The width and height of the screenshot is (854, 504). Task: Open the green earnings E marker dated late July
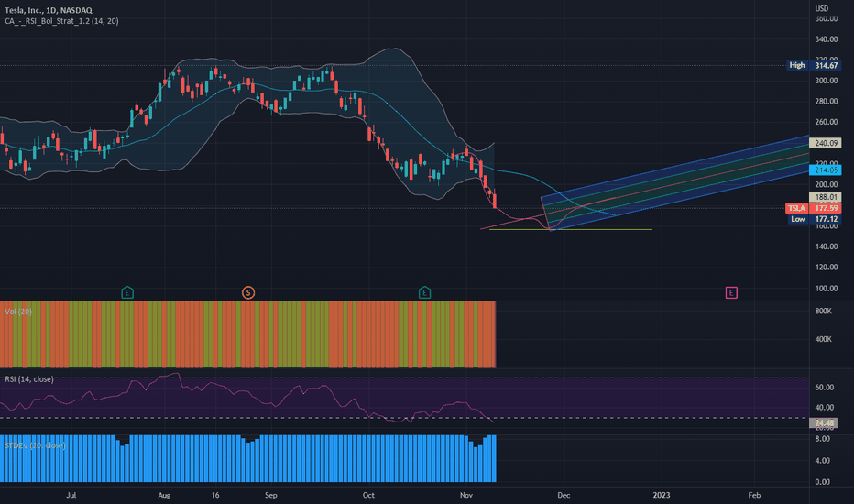pos(126,293)
